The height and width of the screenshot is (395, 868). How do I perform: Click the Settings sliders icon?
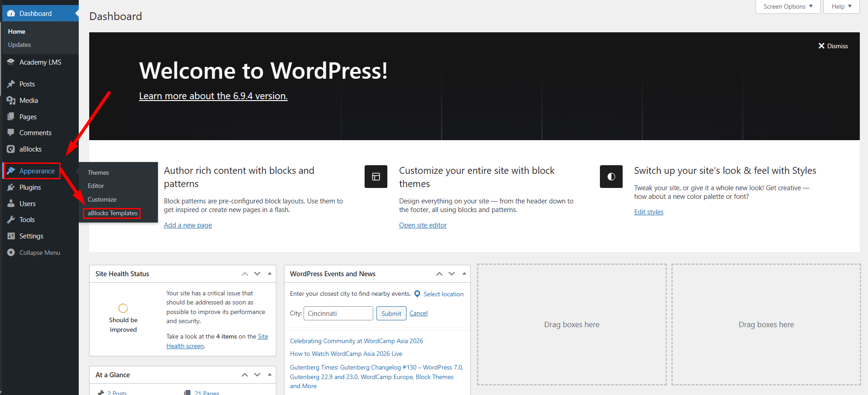[11, 236]
